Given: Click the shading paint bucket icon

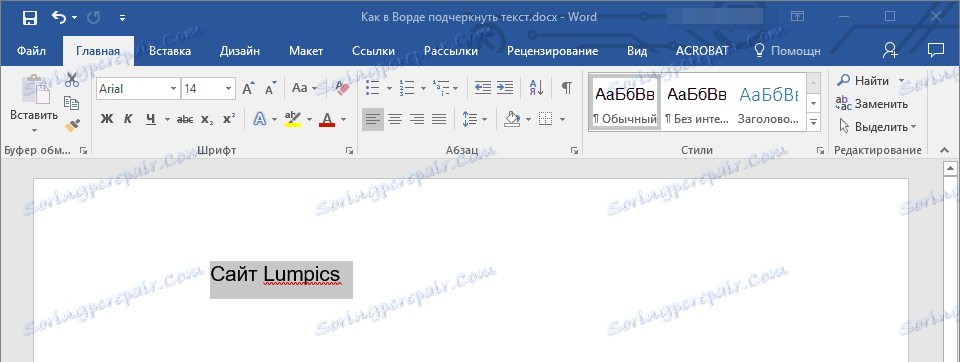Looking at the screenshot, I should click(512, 119).
